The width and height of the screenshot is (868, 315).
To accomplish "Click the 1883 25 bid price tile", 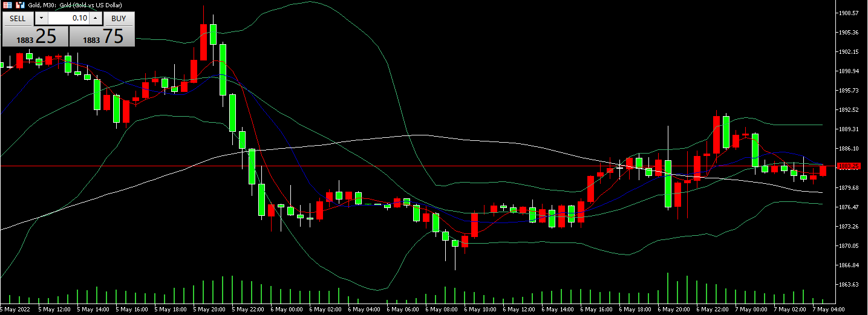I will coord(35,36).
